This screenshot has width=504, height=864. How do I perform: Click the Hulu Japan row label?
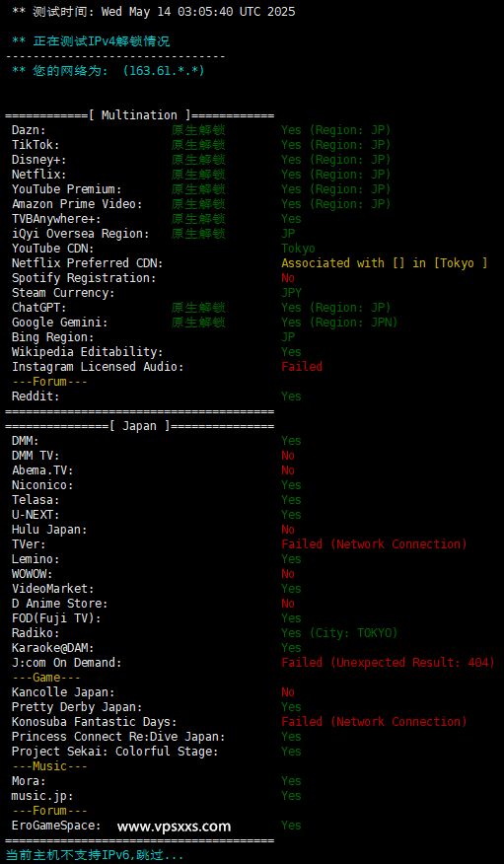click(x=49, y=530)
